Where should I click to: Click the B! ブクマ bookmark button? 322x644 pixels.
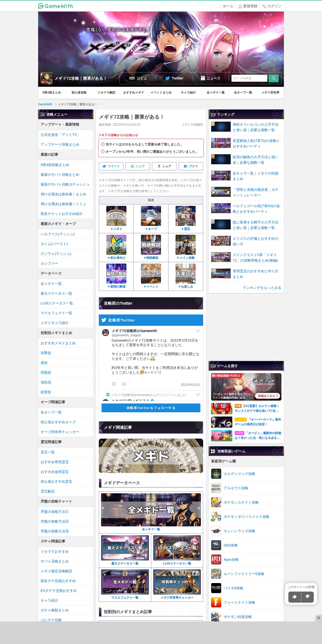[x=191, y=166]
